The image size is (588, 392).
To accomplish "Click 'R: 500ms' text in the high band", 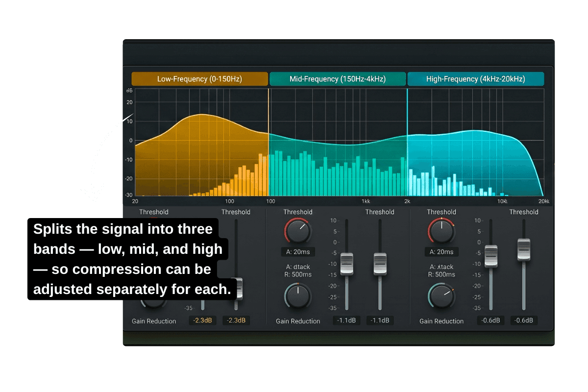I will (441, 274).
